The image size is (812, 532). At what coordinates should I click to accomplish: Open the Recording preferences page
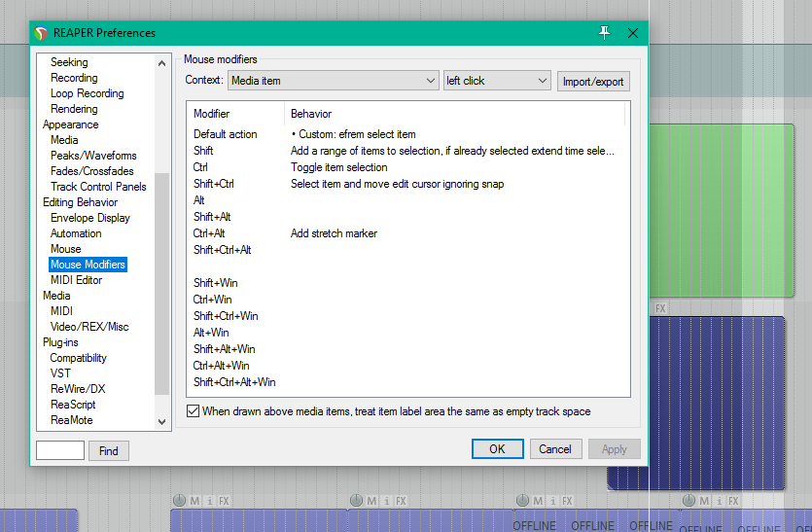74,78
